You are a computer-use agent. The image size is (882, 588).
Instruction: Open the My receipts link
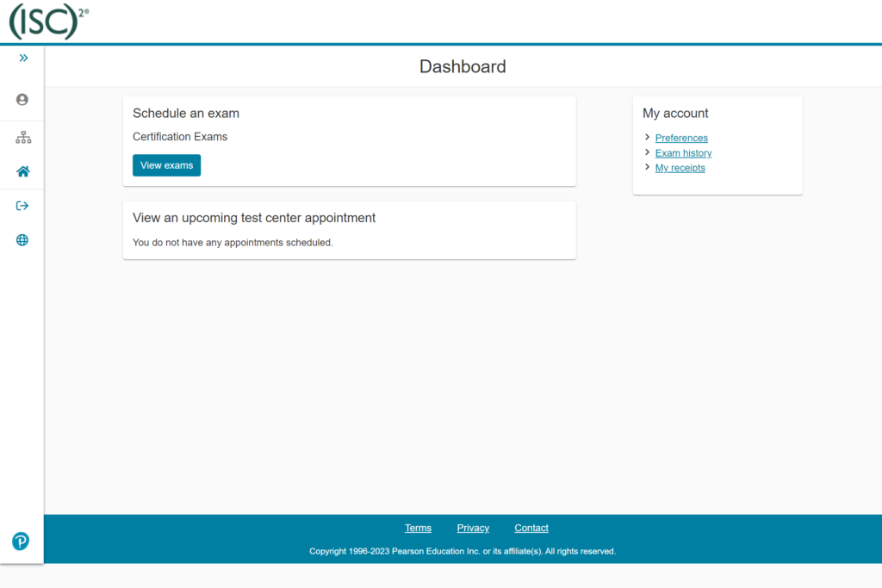point(680,168)
